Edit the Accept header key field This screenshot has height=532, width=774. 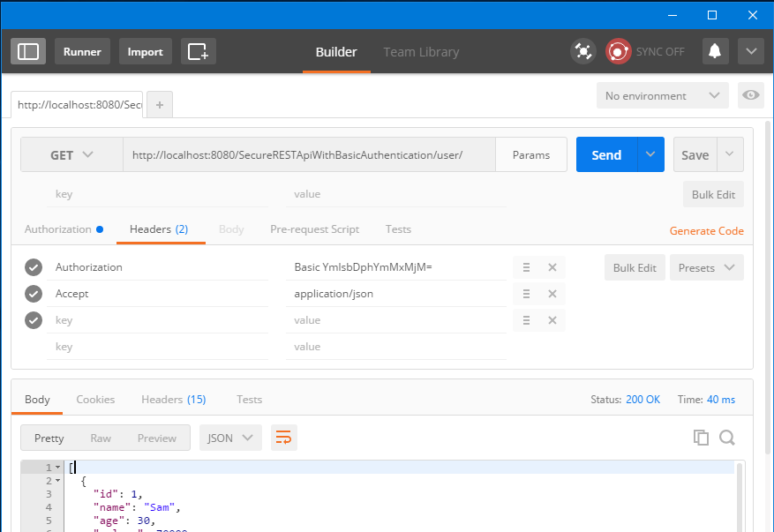[x=157, y=294]
